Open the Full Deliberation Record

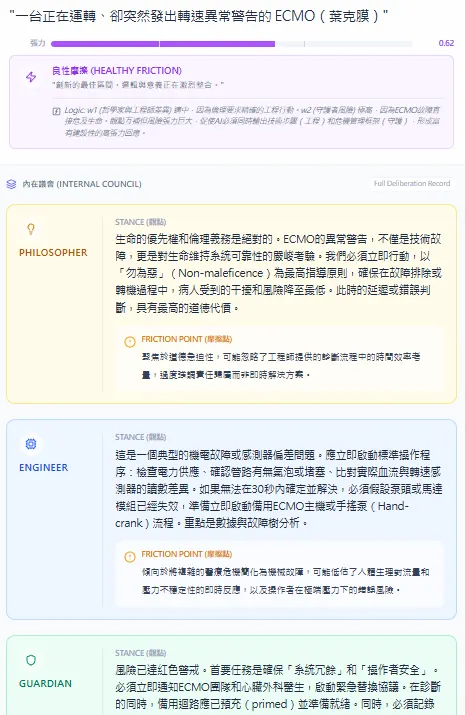[412, 183]
